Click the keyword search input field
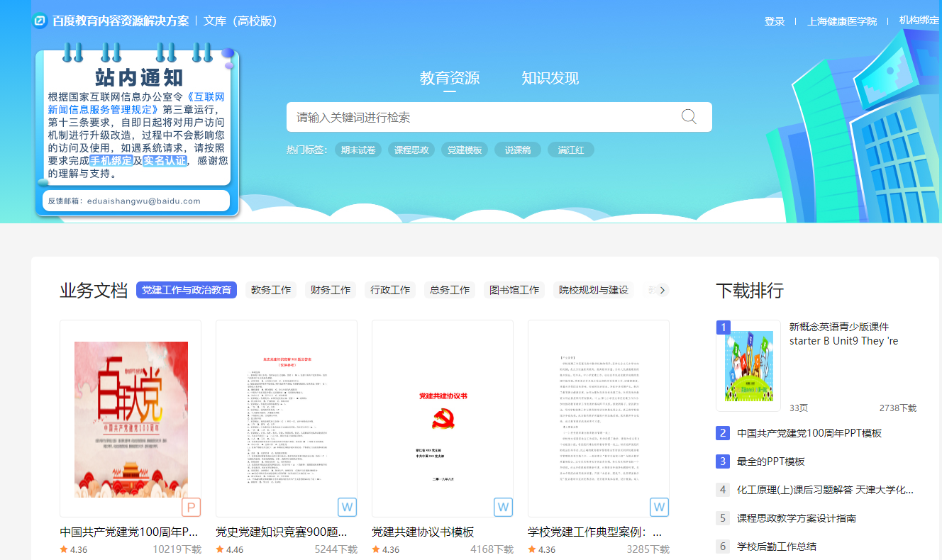Screen dimensions: 942x560 (x=482, y=117)
